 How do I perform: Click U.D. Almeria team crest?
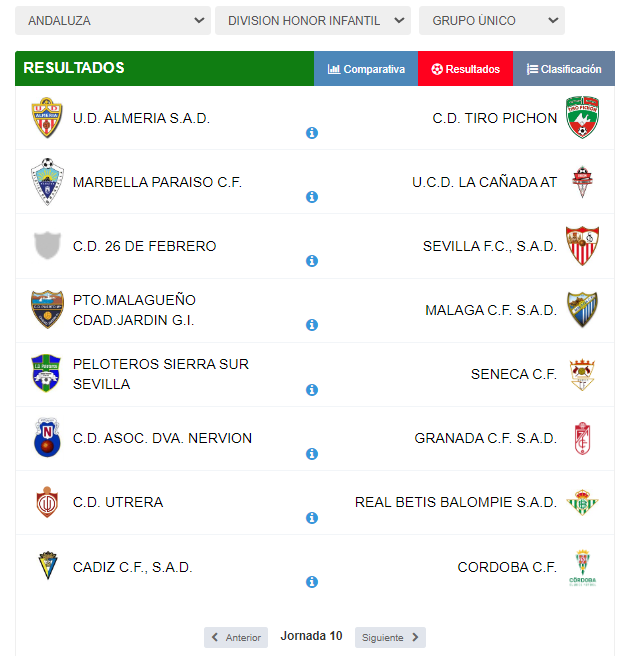click(x=46, y=118)
